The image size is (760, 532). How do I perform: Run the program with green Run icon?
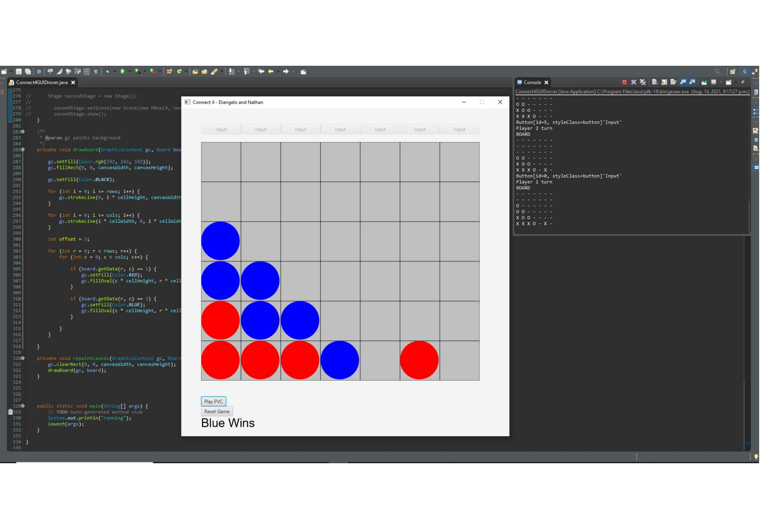click(122, 72)
